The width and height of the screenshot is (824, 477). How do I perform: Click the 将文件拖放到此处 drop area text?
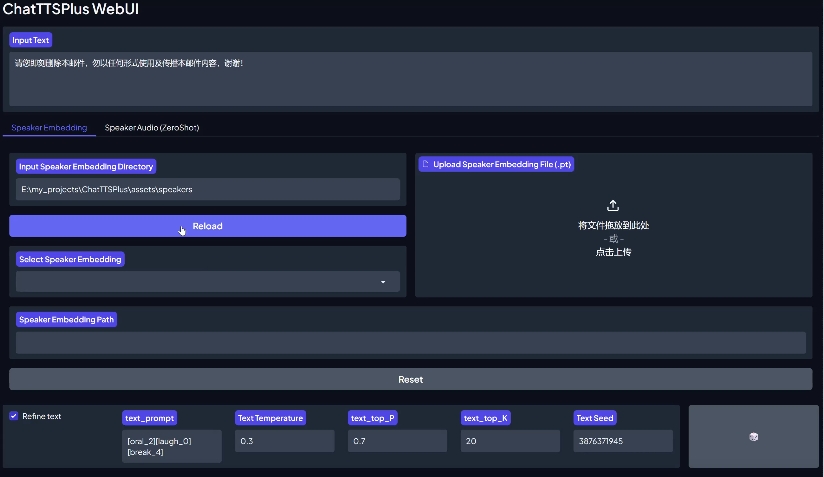[613, 225]
